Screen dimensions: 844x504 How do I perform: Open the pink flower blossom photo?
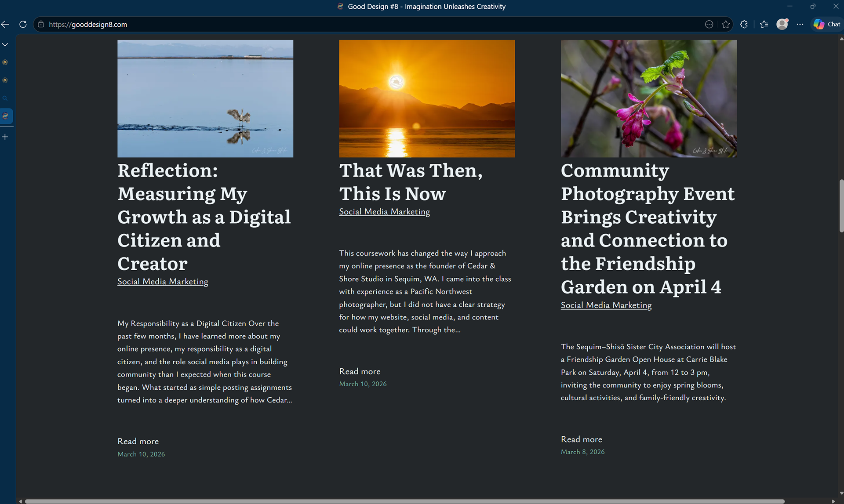(x=649, y=98)
